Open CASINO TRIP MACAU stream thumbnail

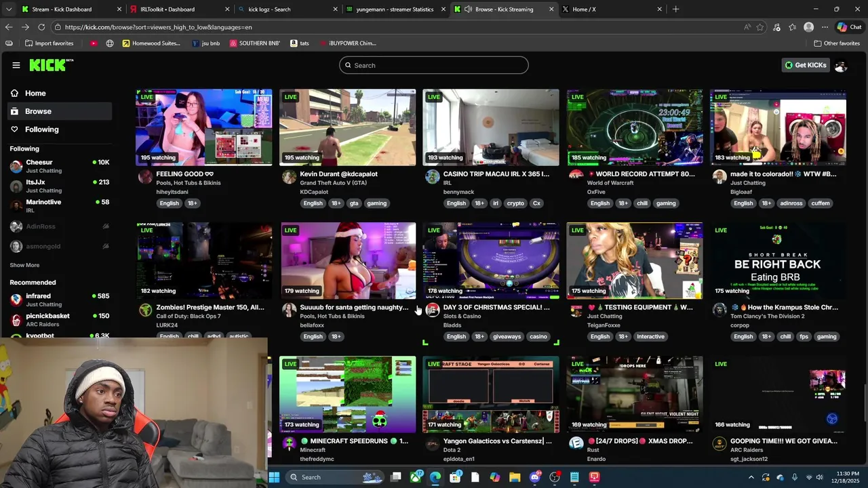[491, 127]
